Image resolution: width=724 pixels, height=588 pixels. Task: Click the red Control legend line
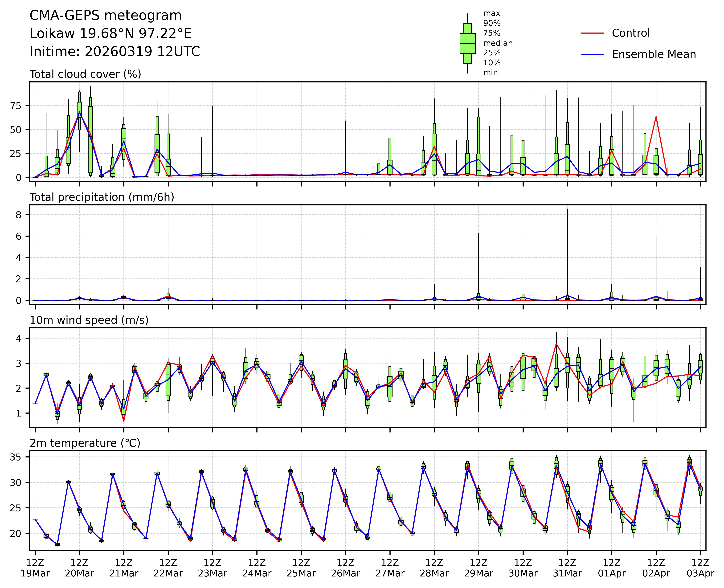[592, 33]
